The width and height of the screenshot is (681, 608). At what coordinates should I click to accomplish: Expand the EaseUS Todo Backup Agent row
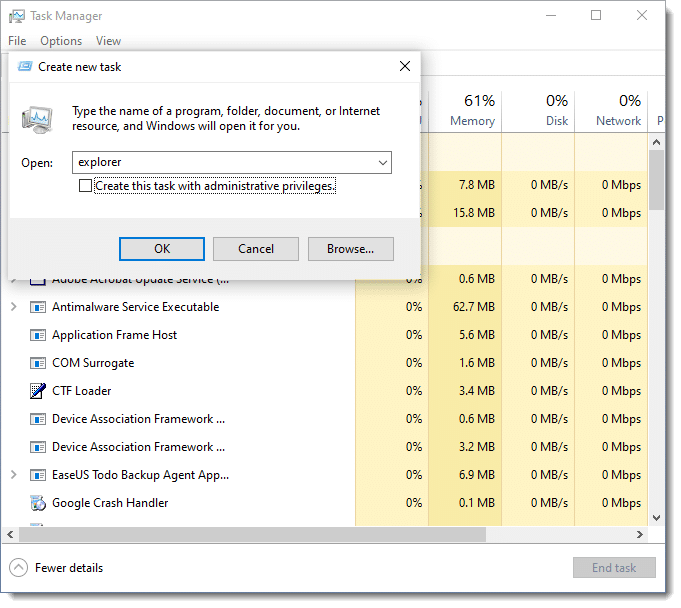pyautogui.click(x=13, y=475)
